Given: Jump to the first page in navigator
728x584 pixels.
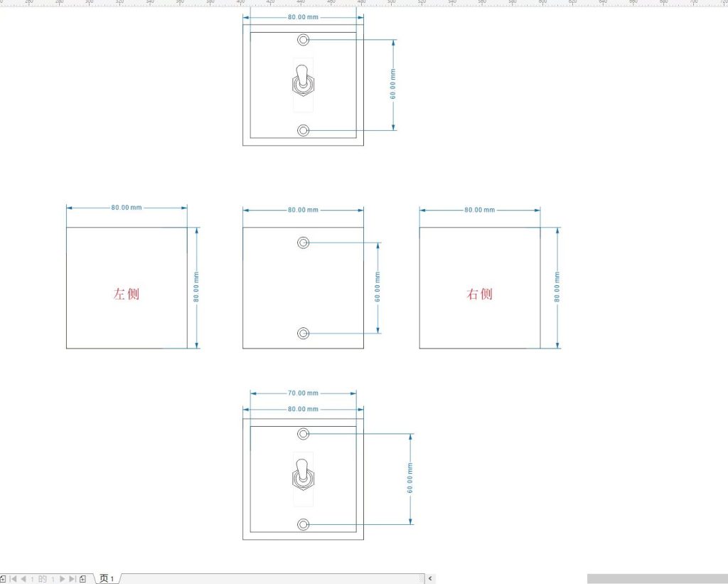Looking at the screenshot, I should (x=13, y=579).
